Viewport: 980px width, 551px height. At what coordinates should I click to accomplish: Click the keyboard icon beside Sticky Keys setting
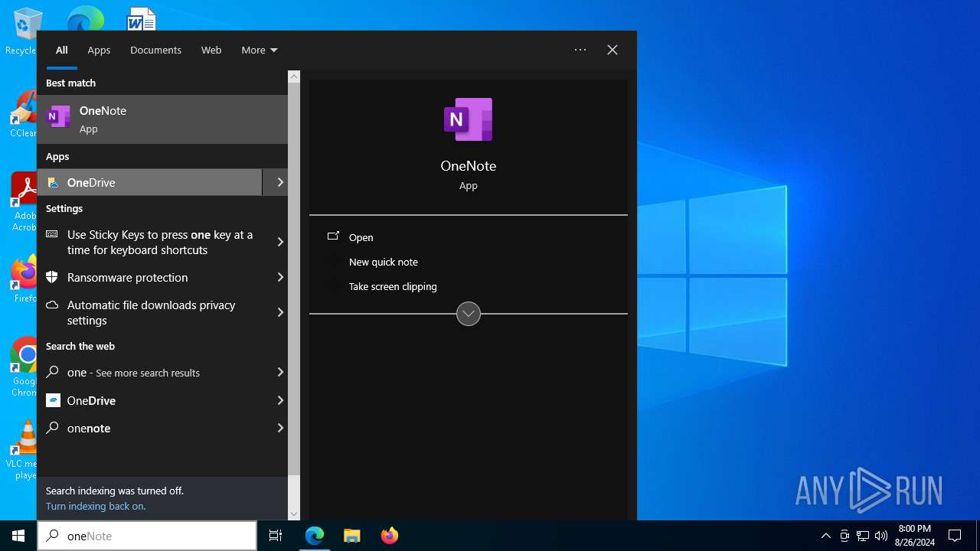[52, 234]
